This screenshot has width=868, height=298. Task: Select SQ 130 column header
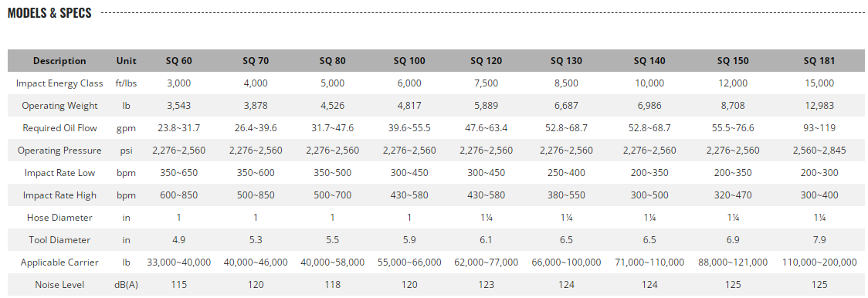tap(566, 61)
